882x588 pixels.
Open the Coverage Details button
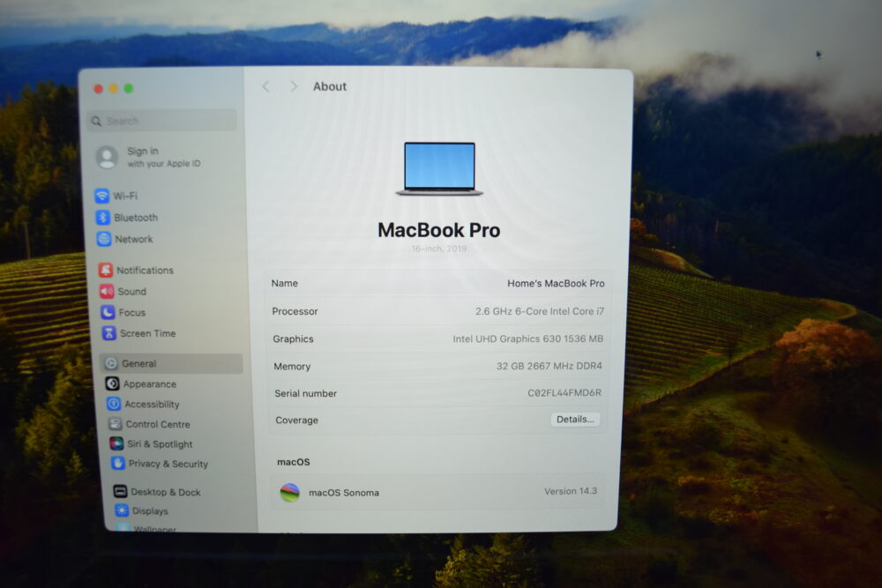pos(575,420)
